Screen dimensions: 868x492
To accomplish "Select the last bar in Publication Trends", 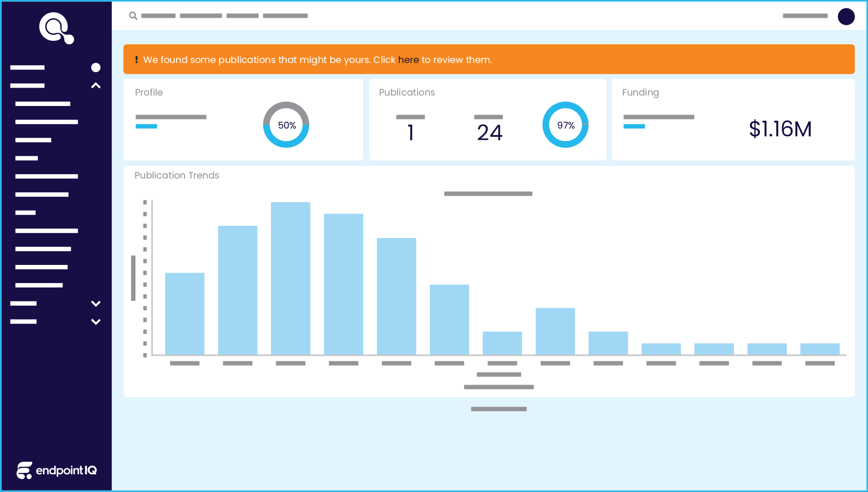I will click(x=820, y=349).
